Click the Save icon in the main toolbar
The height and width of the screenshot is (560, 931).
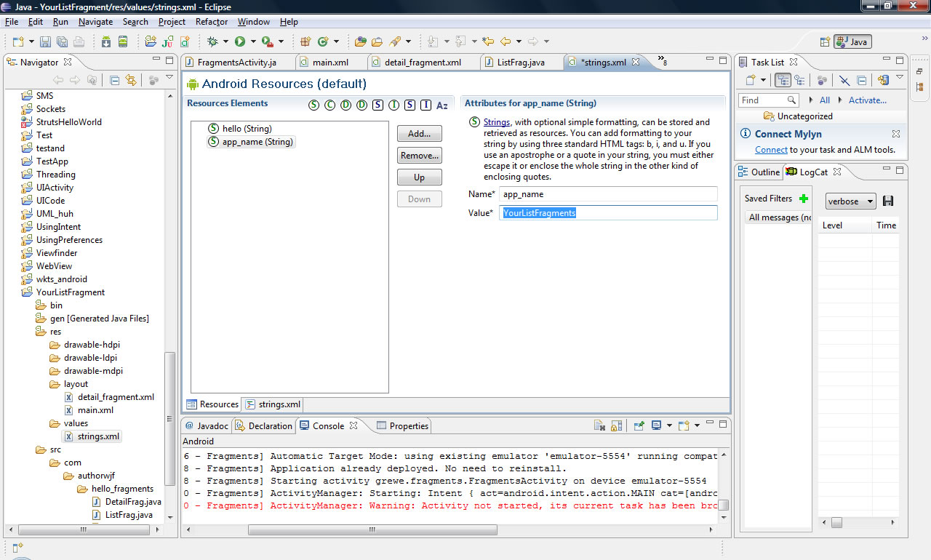[45, 42]
